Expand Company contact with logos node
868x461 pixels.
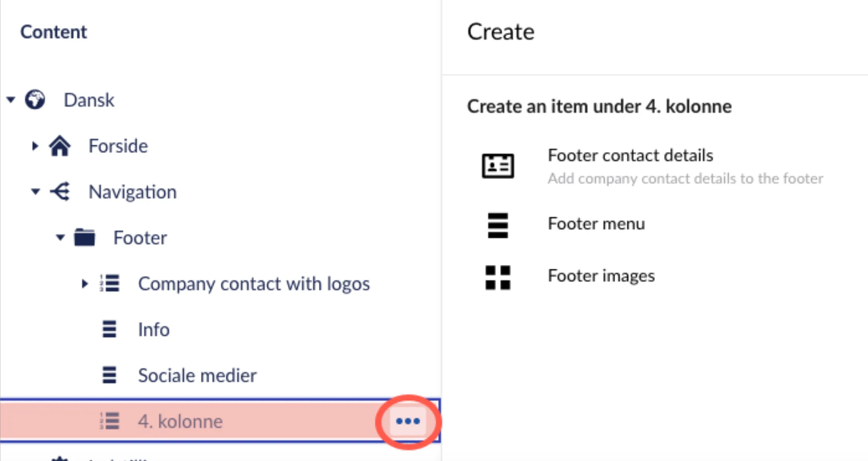[85, 283]
